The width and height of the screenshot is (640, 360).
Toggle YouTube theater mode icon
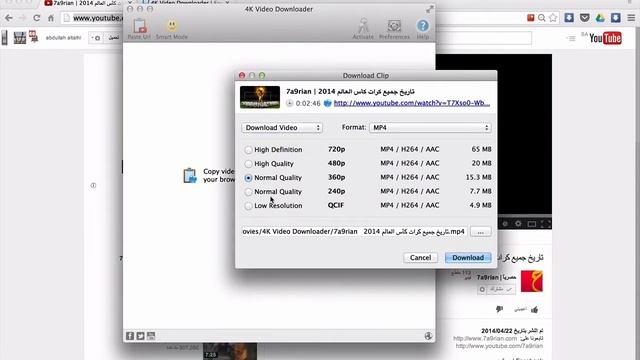531,224
